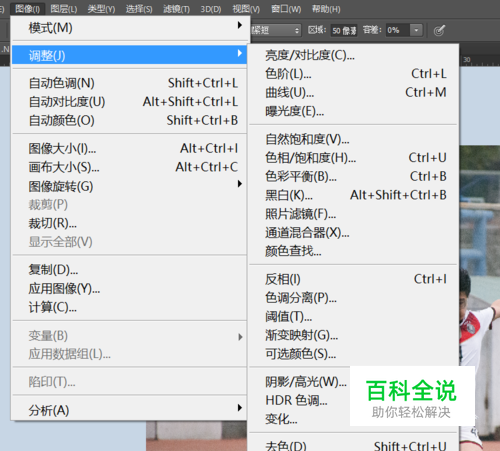This screenshot has height=451, width=500.
Task: Open 图像大小(I)... dialog
Action: click(129, 148)
